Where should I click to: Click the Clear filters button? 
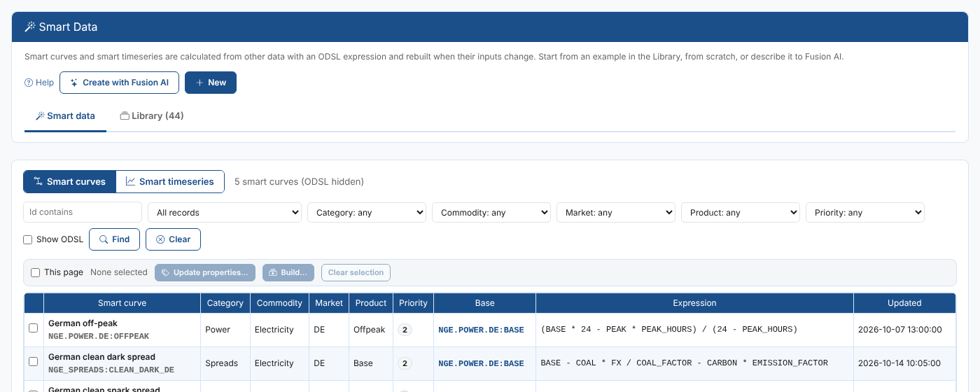click(x=173, y=239)
